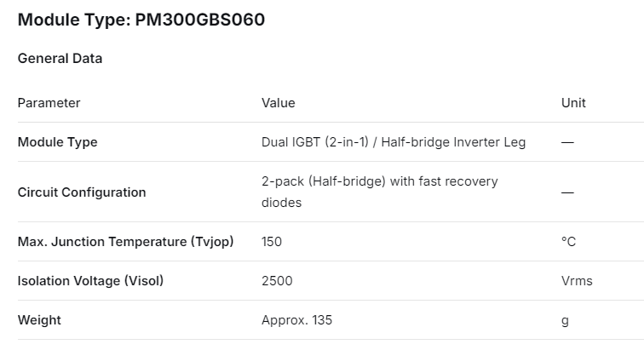Select the "Weight" parameter label

click(x=39, y=320)
